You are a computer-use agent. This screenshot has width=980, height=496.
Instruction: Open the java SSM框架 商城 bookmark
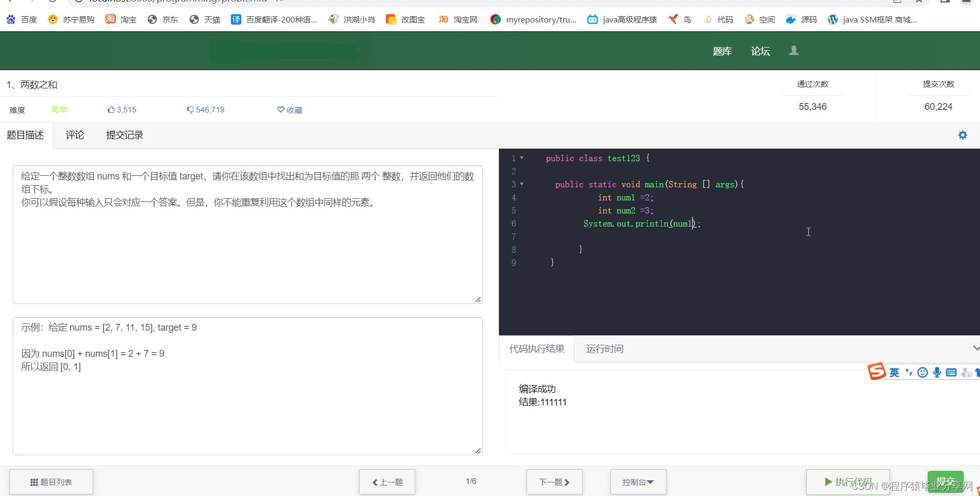tap(872, 19)
